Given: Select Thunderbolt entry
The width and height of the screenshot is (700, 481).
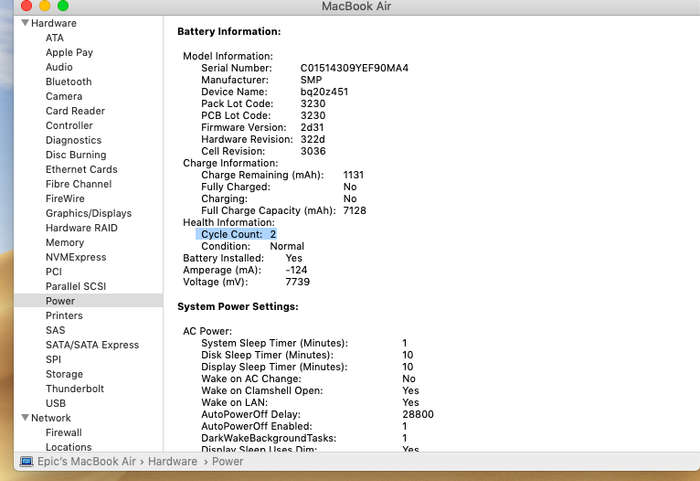Looking at the screenshot, I should 75,389.
